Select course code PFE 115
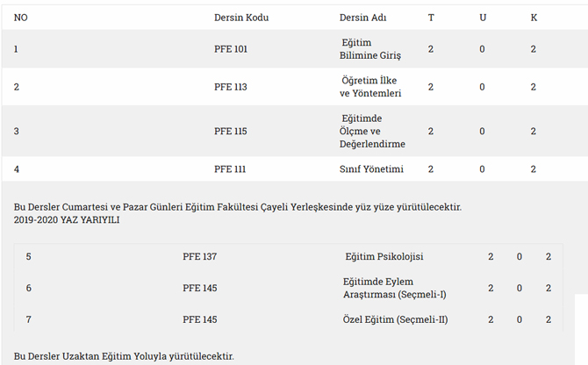 point(231,132)
